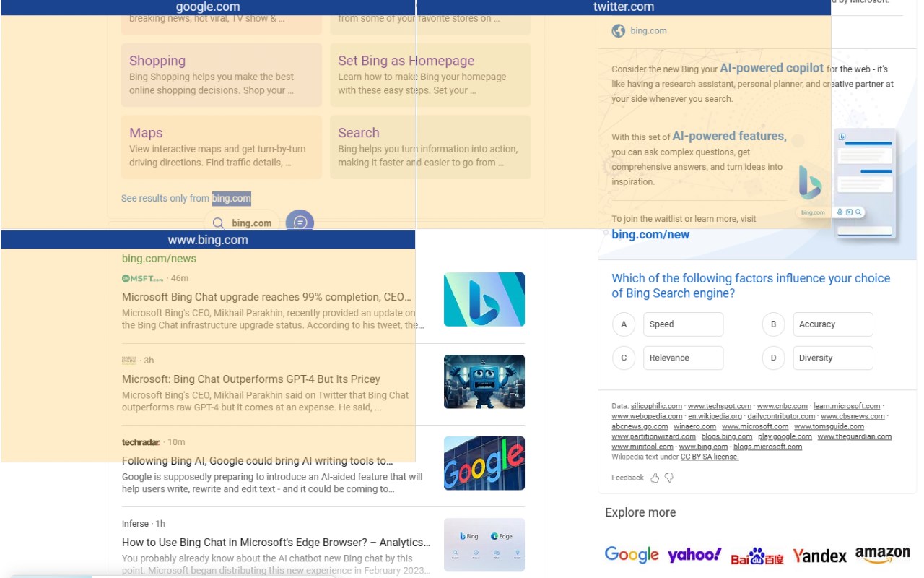
Task: Choose the Relevance answer box
Action: pyautogui.click(x=683, y=358)
